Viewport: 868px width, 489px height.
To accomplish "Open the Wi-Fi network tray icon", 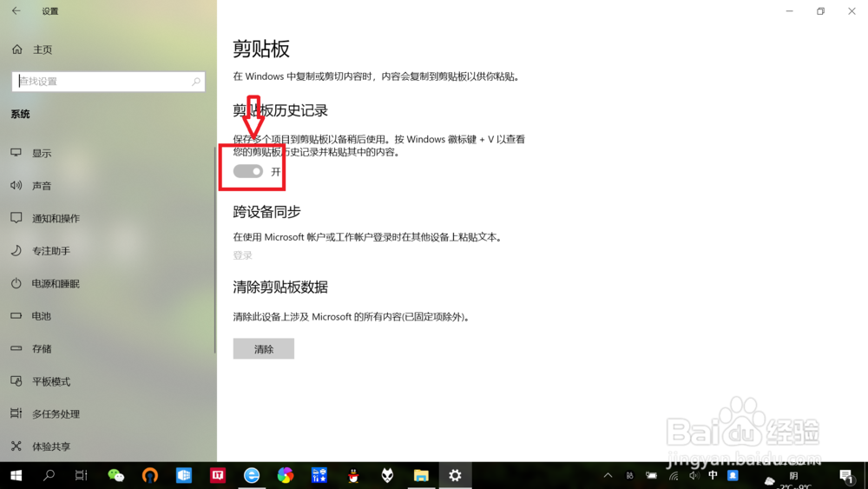I will (674, 475).
